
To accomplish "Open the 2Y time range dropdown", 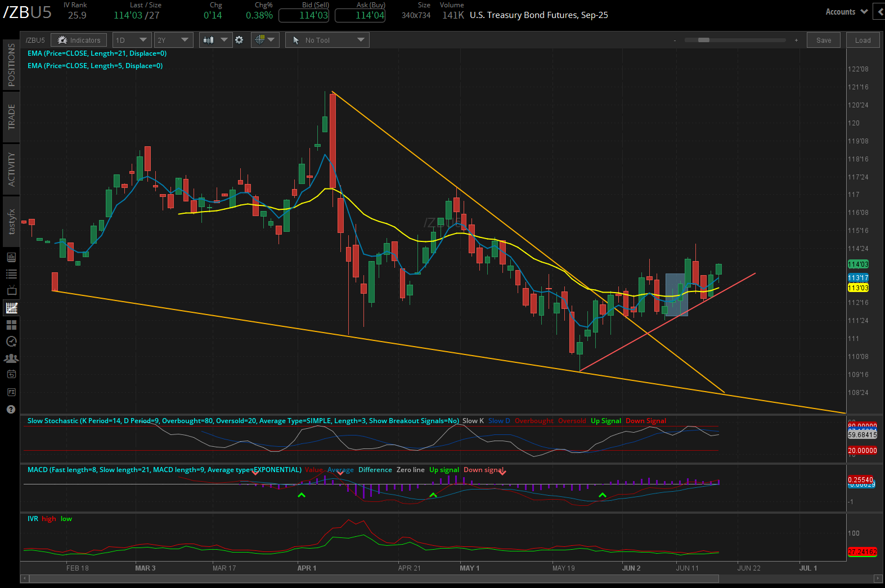I will tap(173, 40).
